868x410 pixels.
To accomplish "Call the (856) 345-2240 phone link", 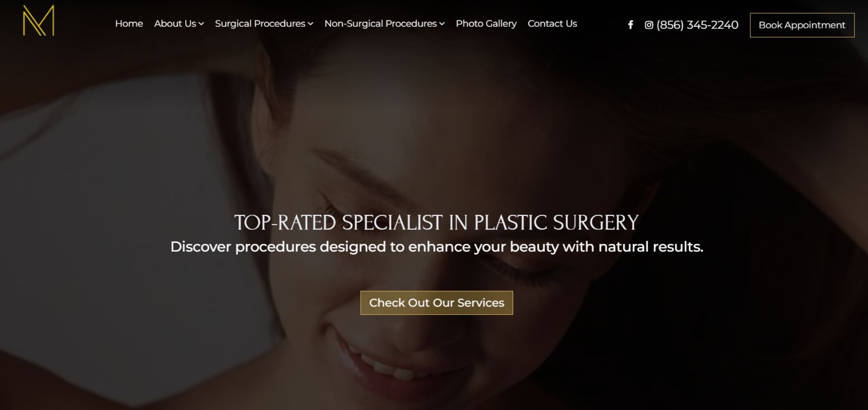I will (697, 25).
